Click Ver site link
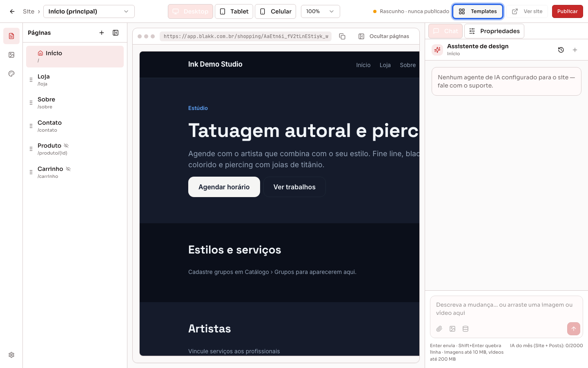This screenshot has width=588, height=368. pyautogui.click(x=527, y=11)
